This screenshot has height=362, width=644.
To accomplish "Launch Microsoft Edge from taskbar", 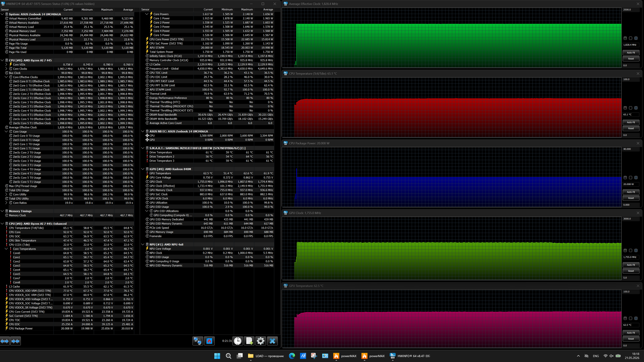I will [x=292, y=356].
